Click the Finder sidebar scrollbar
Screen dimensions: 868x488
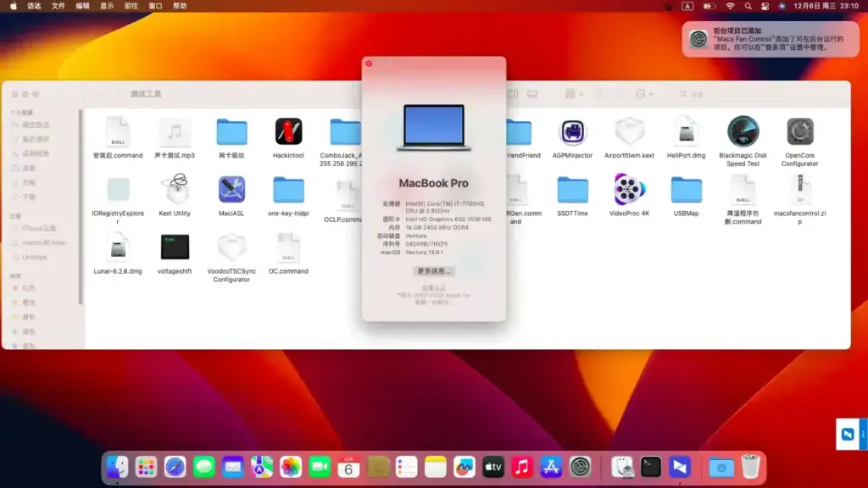pos(81,207)
